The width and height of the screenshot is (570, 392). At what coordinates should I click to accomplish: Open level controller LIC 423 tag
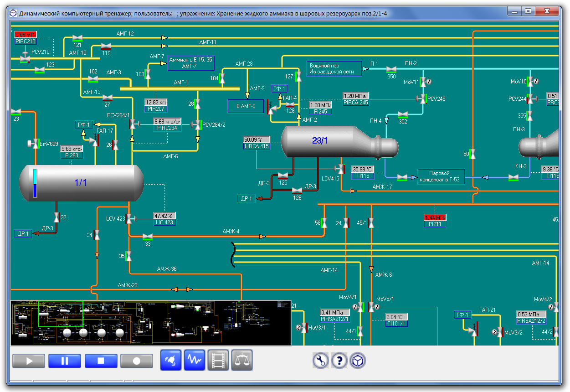click(x=164, y=222)
